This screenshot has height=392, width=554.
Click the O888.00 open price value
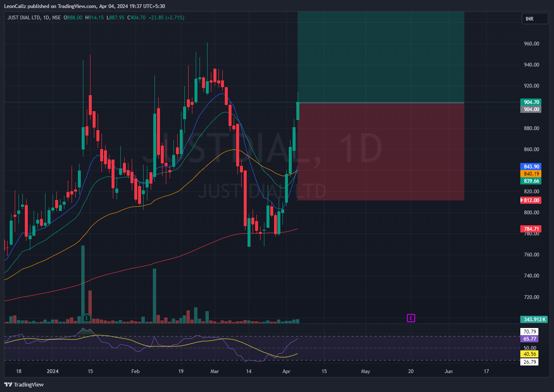[x=73, y=18]
